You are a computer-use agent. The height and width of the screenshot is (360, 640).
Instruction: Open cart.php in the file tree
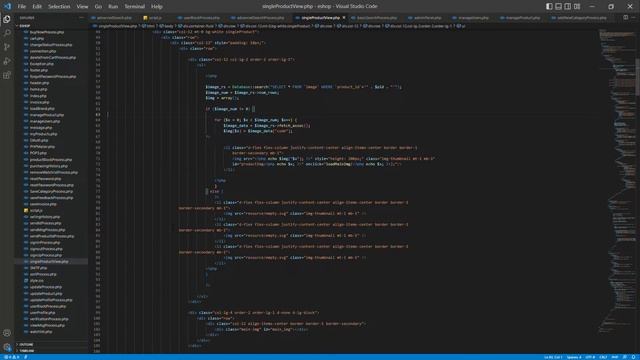coord(37,38)
